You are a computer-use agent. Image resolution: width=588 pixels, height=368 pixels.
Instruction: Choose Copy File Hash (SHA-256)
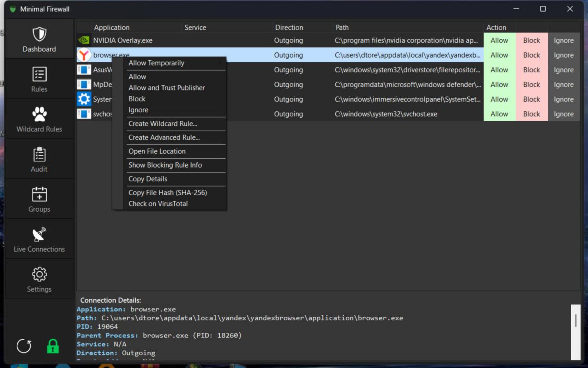point(168,193)
